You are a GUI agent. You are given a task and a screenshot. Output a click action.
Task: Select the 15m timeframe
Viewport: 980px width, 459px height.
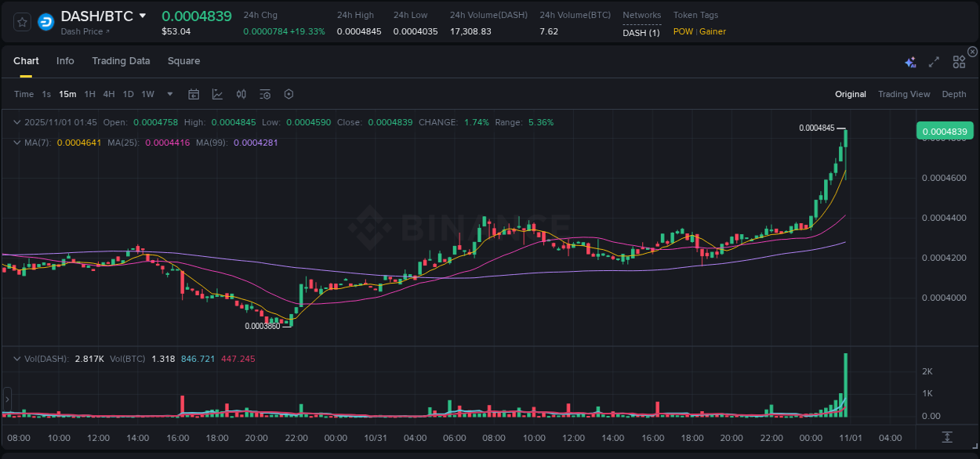pyautogui.click(x=67, y=94)
